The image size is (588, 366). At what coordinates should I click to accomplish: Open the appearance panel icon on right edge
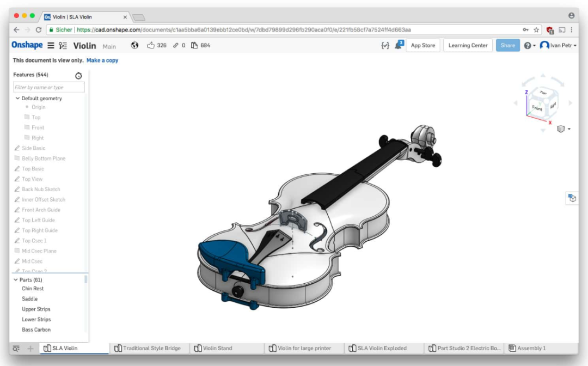572,198
